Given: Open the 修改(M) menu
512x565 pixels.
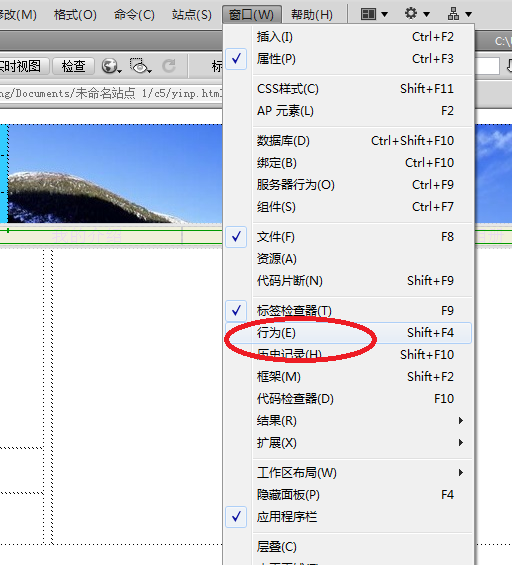Looking at the screenshot, I should click(18, 14).
